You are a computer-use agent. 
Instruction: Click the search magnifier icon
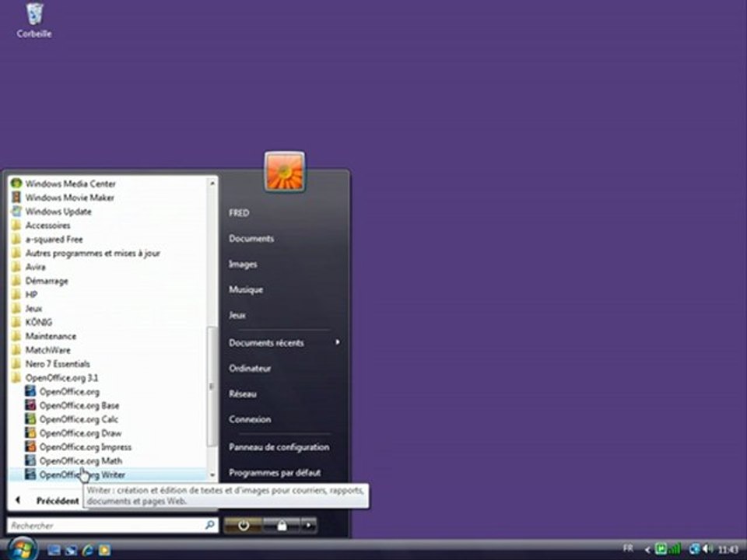[x=209, y=525]
